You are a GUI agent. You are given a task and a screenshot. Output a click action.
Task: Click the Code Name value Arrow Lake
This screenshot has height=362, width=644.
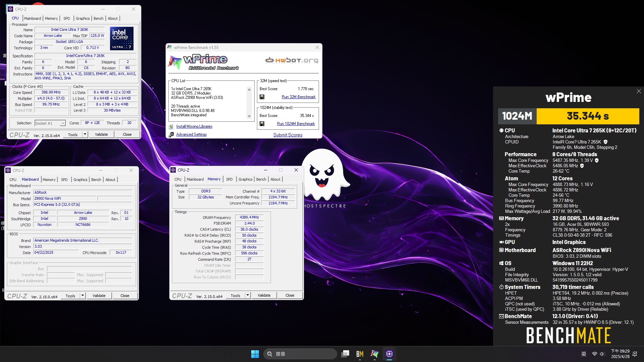point(53,36)
